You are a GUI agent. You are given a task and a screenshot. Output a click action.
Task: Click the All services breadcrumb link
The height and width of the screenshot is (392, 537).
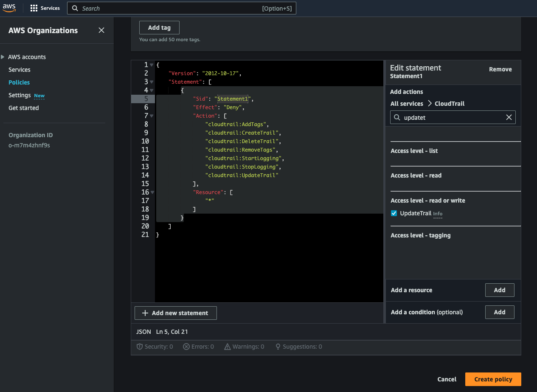pyautogui.click(x=407, y=104)
